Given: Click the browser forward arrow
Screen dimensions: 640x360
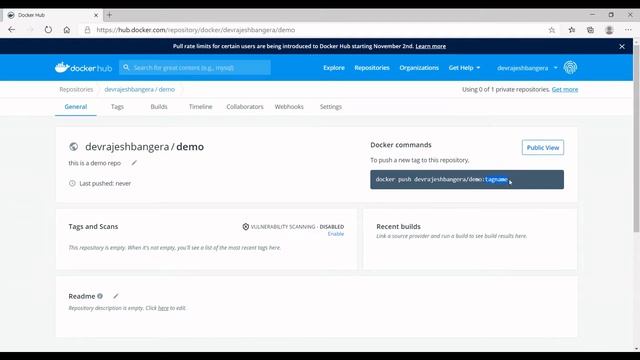Looking at the screenshot, I should coord(30,30).
